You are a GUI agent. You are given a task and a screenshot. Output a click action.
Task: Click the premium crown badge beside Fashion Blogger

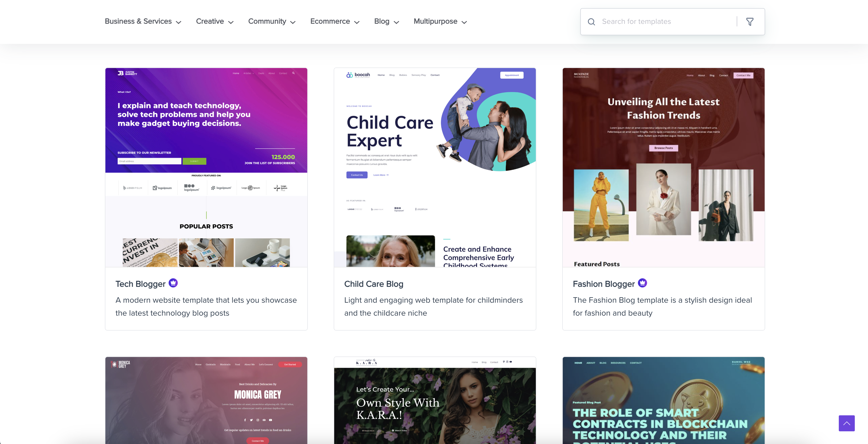(x=642, y=283)
